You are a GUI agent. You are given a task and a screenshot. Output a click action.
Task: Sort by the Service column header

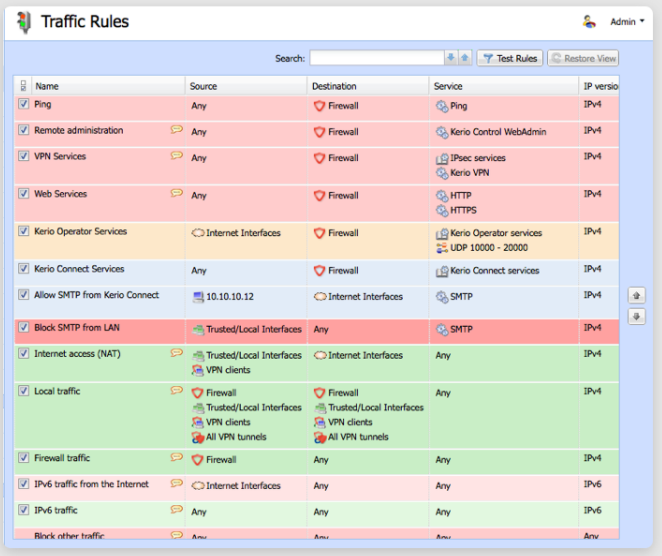point(504,86)
